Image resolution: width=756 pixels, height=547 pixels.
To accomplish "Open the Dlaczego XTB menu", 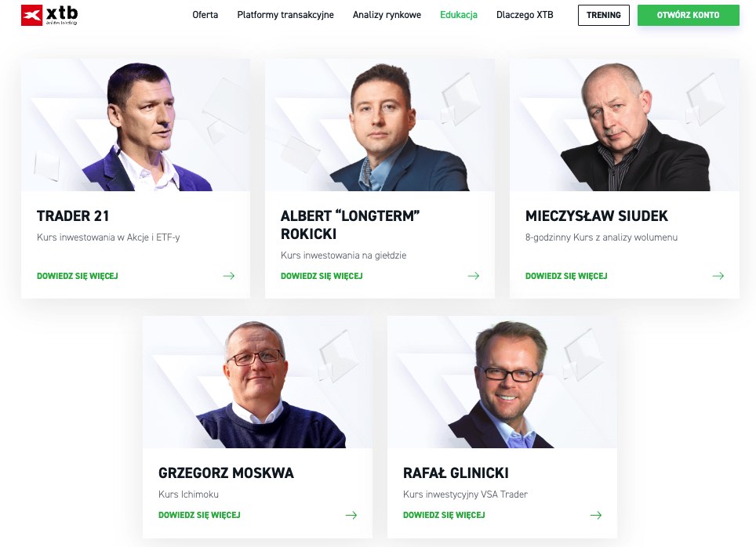I will (x=525, y=15).
